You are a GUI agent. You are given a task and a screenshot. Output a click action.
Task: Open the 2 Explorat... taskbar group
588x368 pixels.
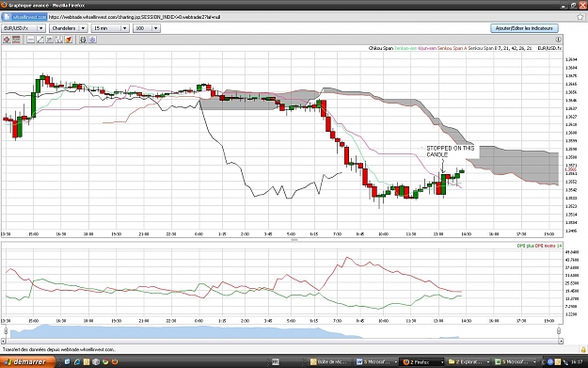469,362
